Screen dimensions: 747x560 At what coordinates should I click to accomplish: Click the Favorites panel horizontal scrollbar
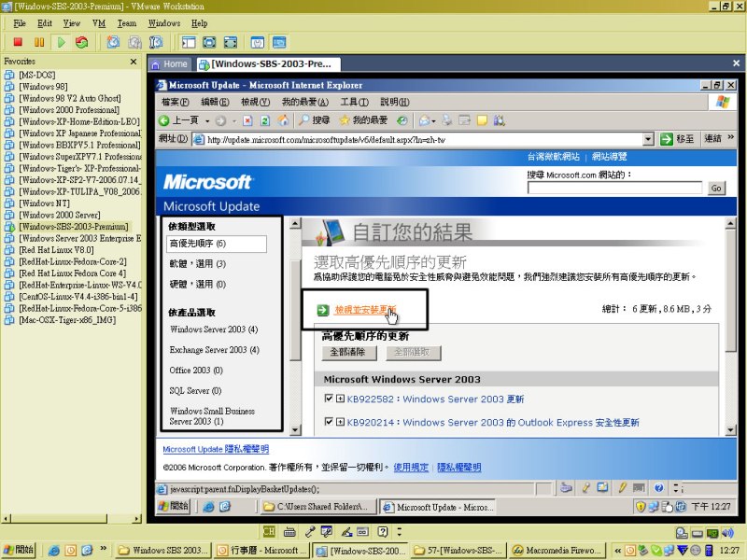point(71,519)
